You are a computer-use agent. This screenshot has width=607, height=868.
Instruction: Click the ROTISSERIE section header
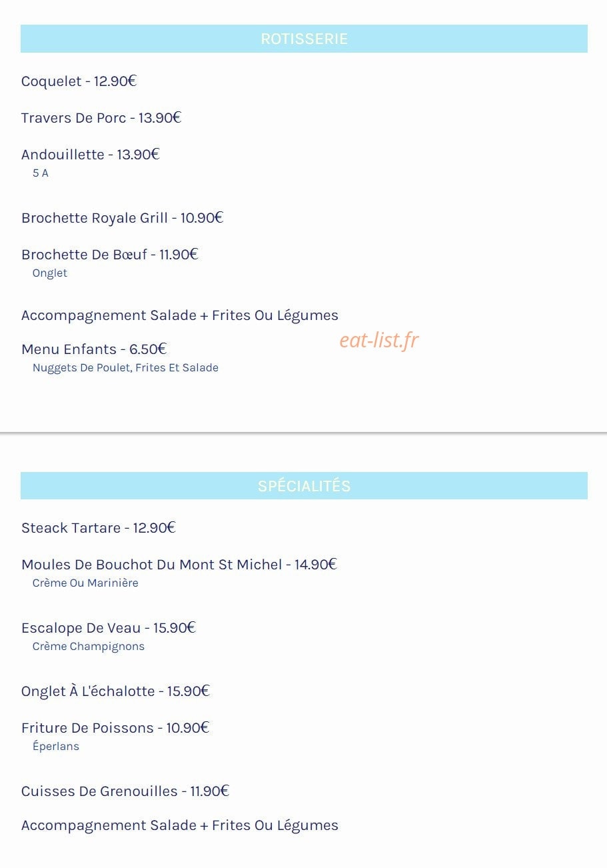pyautogui.click(x=304, y=39)
